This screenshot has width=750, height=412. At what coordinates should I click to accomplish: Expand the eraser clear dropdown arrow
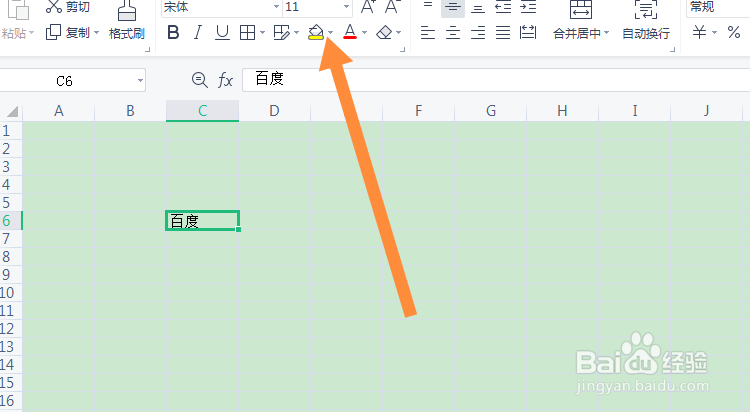coord(398,33)
